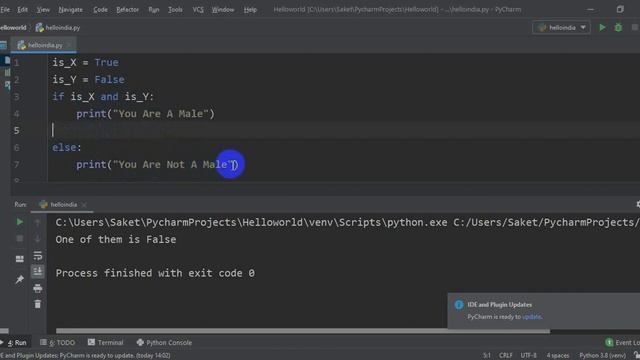
Task: Open the Window menu
Action: click(x=223, y=9)
